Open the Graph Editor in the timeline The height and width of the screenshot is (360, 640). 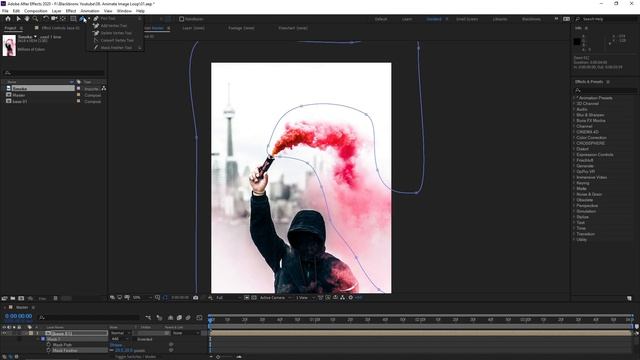tap(199, 318)
